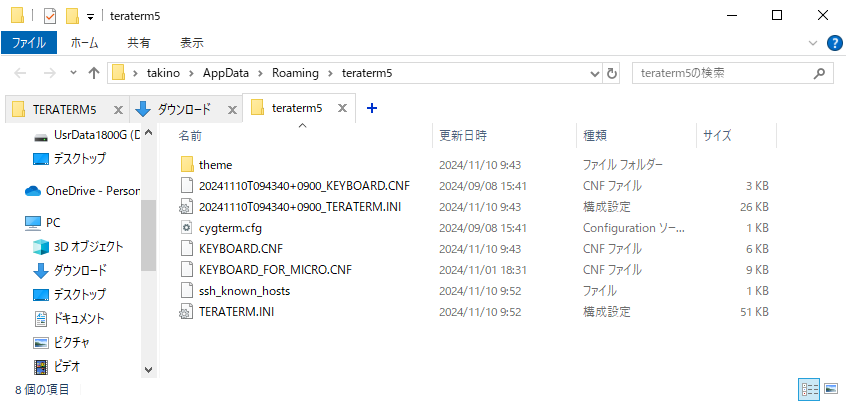Click the KEYBOARD.CNF file icon
Viewport: 847px width, 402px height.
pos(187,249)
